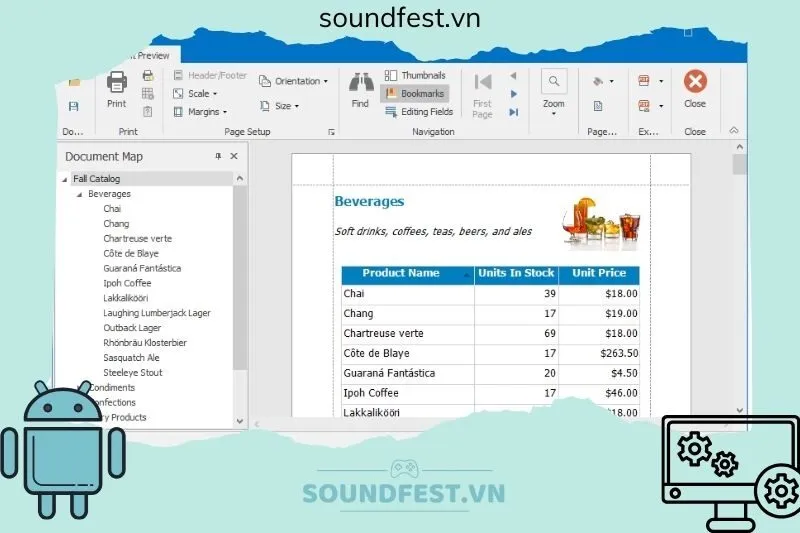Screen dimensions: 800x533
Task: Go to the next page arrow
Action: pos(514,94)
